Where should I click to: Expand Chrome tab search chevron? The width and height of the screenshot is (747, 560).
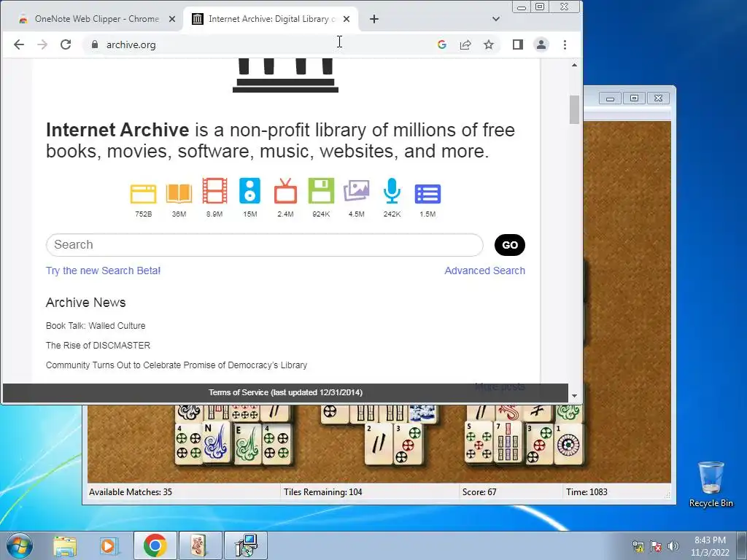[x=496, y=19]
